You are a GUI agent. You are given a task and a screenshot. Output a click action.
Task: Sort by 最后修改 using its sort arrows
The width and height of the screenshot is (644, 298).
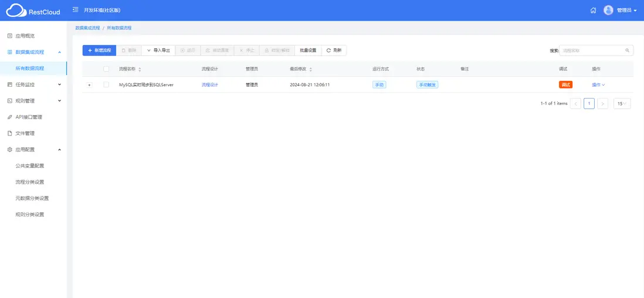click(x=310, y=69)
